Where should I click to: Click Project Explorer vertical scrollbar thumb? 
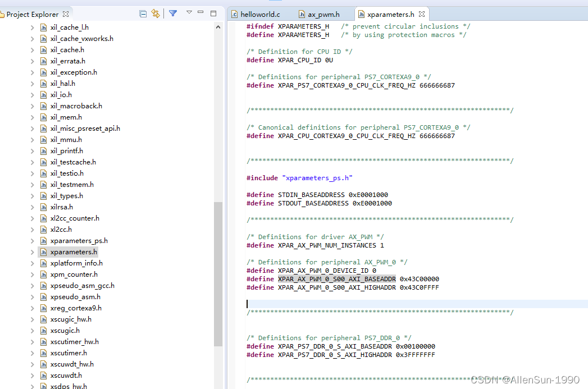(218, 274)
